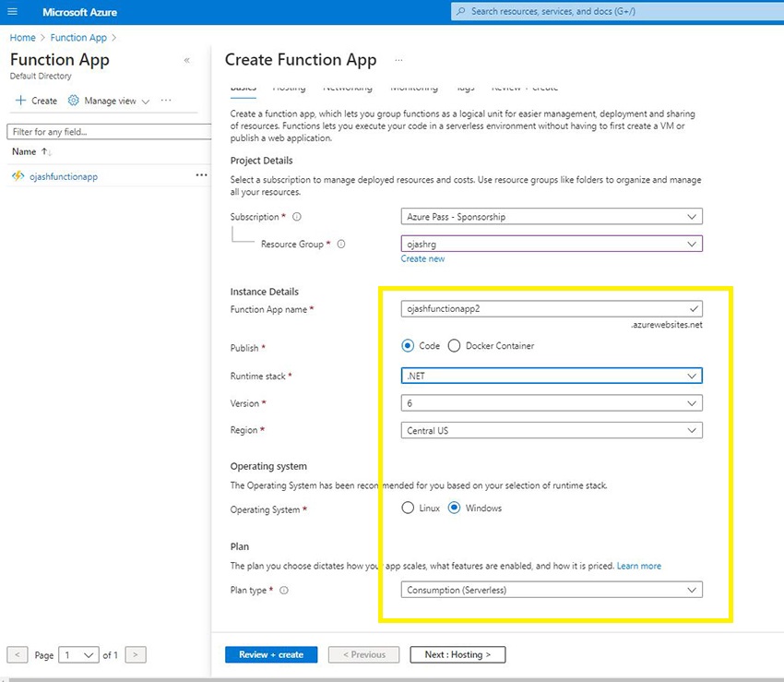Click the Microsoft Azure logo text
Viewport: 784px width, 682px height.
pos(79,12)
